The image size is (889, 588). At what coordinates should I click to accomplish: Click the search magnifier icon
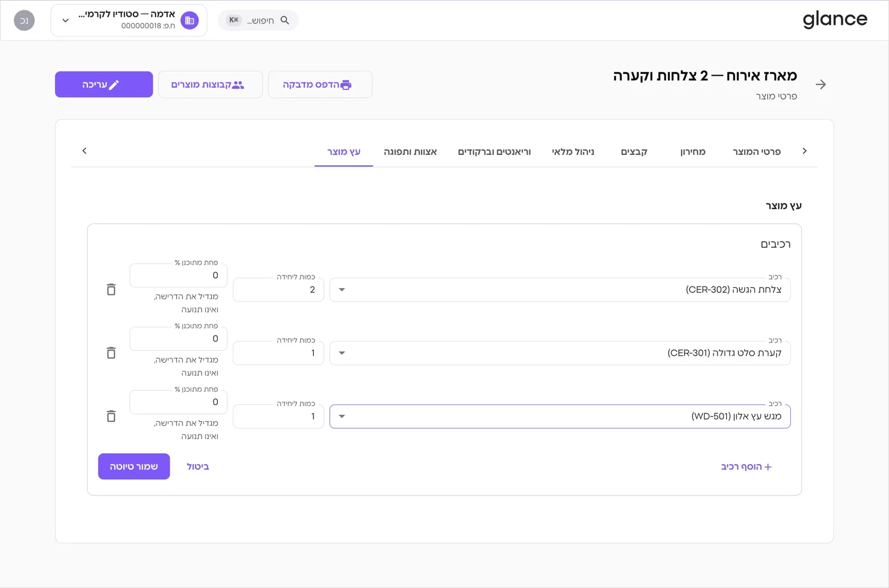[x=285, y=20]
